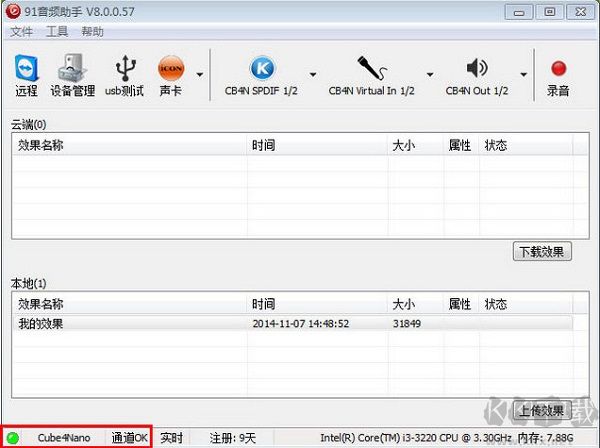Open the 文件 menu

[21, 31]
